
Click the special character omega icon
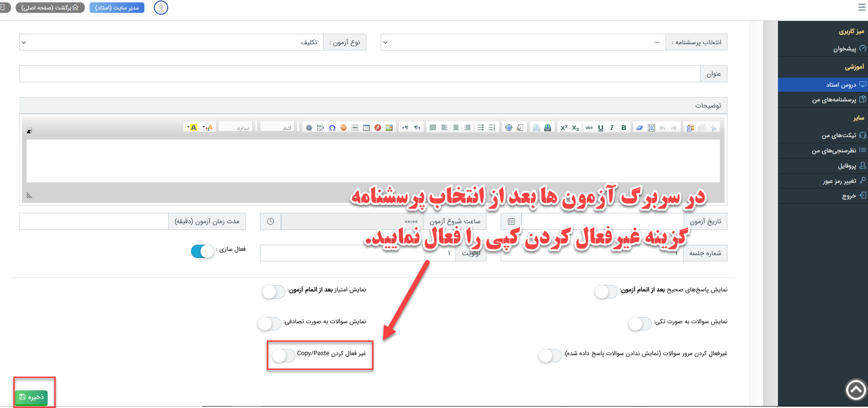[332, 128]
